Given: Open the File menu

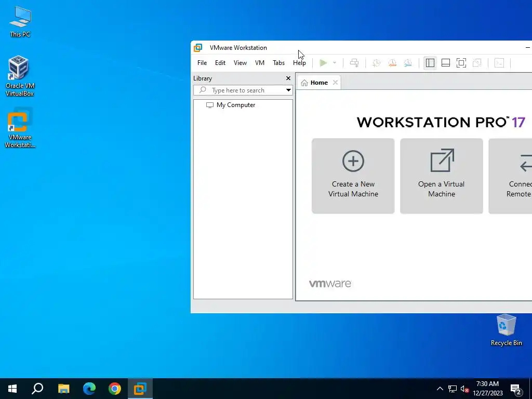Looking at the screenshot, I should coord(202,63).
